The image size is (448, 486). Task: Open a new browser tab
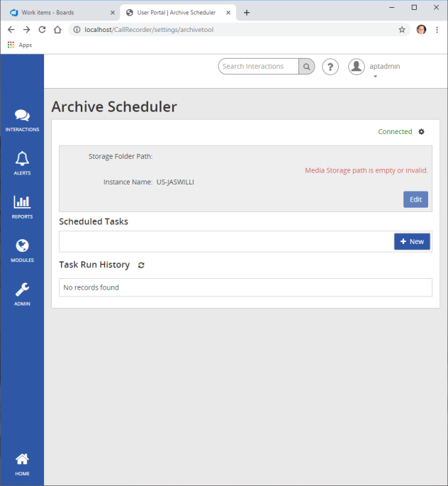247,13
